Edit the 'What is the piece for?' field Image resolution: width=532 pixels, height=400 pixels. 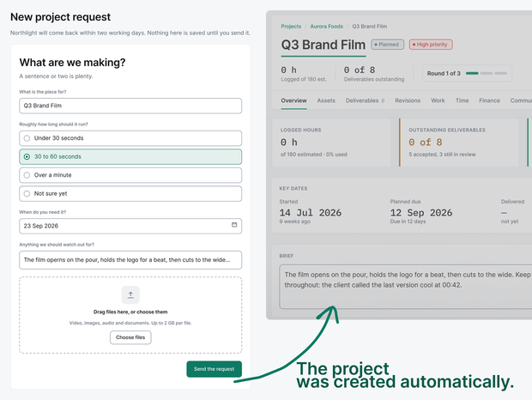click(x=130, y=106)
